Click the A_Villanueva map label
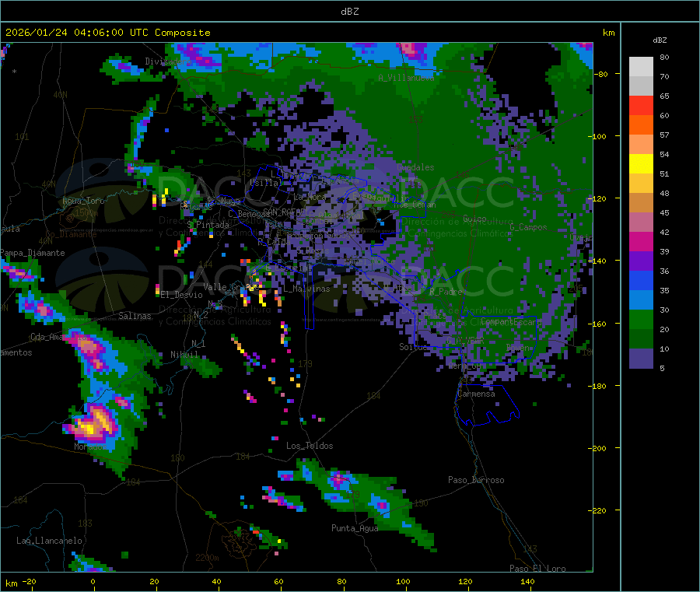Viewport: 700px width, 592px height. (x=406, y=78)
